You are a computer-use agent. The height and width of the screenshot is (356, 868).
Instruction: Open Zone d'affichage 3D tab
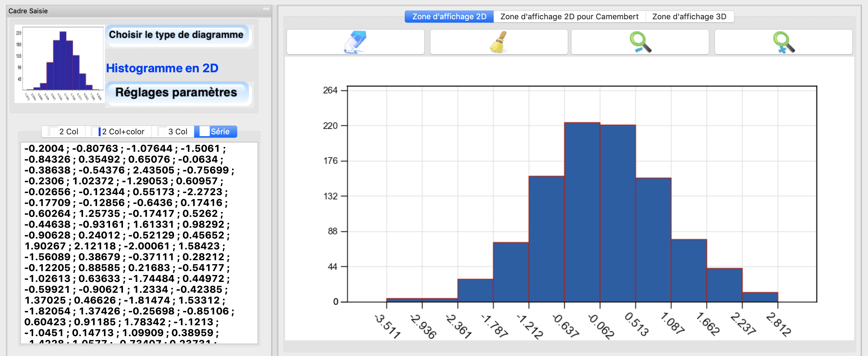point(689,17)
